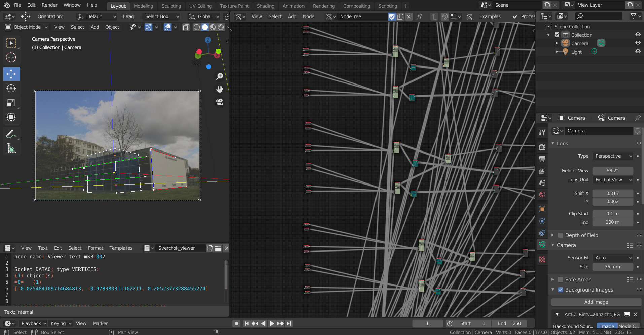Adjust the Field of View value slider

coord(612,171)
